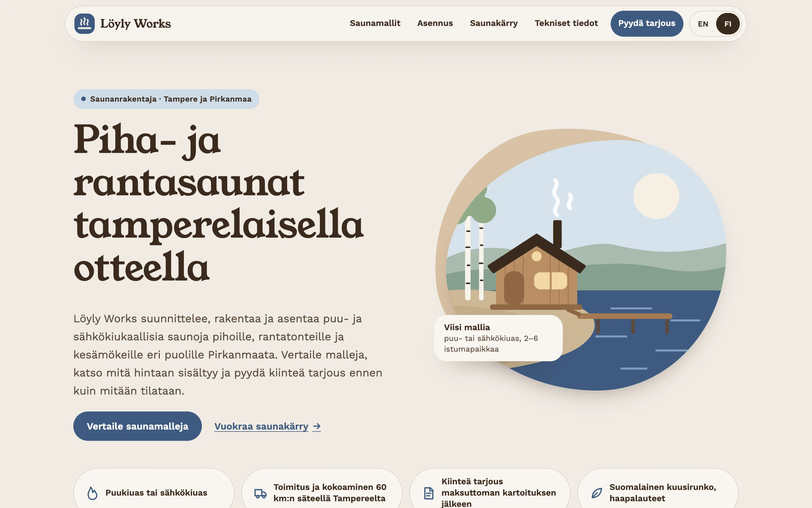Open the Saunakärry nav link
Screen dimensions: 812x508
494,23
